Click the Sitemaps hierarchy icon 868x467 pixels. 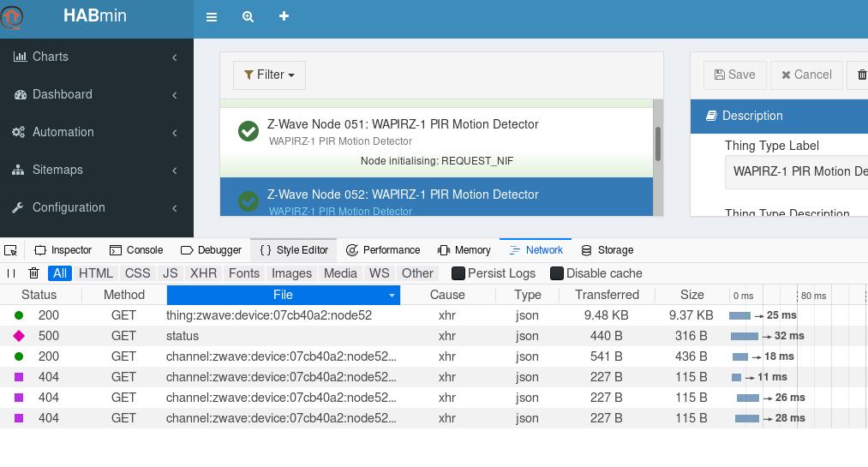pyautogui.click(x=18, y=170)
